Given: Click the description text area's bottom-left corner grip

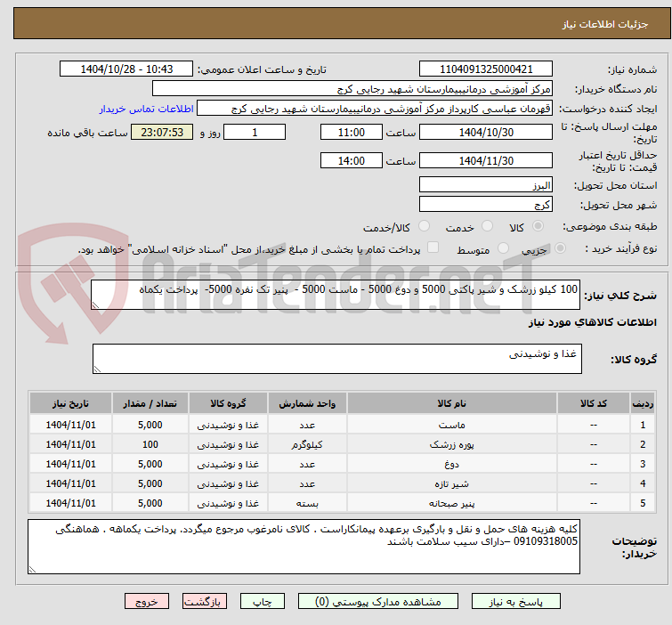Looking at the screenshot, I should tap(95, 305).
